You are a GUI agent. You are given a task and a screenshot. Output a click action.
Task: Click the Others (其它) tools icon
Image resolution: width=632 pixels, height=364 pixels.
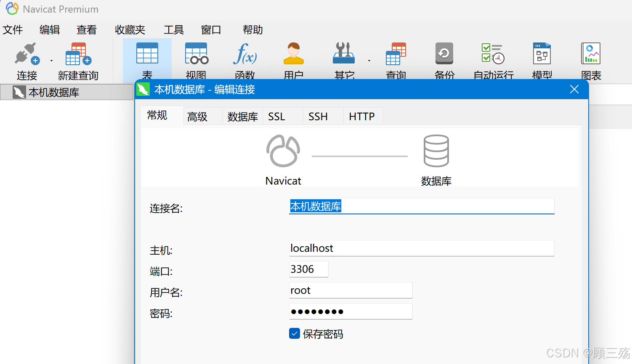pyautogui.click(x=344, y=53)
